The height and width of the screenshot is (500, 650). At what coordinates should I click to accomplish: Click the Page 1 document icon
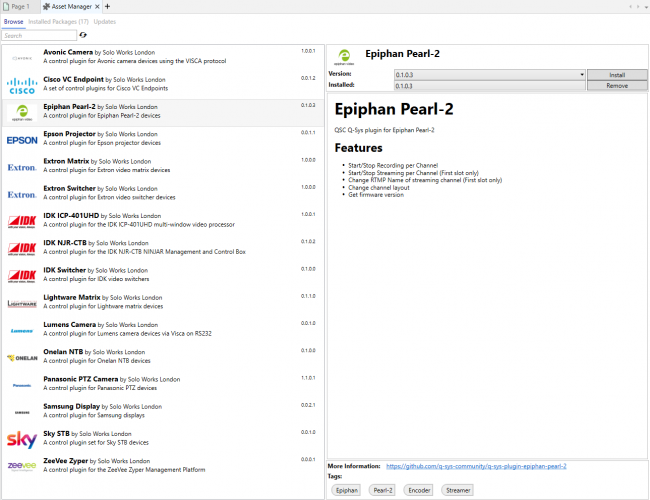(x=6, y=6)
